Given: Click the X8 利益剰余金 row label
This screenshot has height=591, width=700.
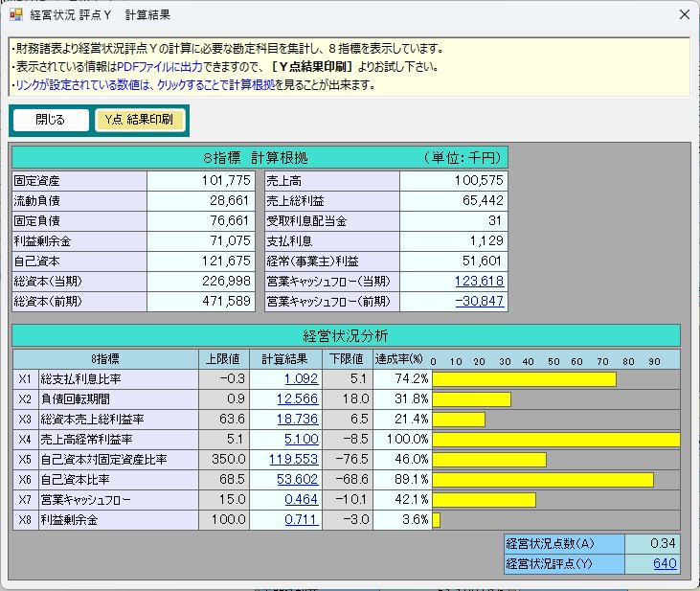Looking at the screenshot, I should coord(119,519).
